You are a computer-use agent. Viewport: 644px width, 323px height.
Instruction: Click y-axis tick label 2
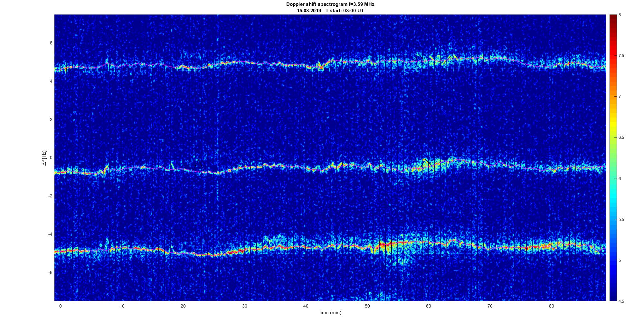coord(51,119)
